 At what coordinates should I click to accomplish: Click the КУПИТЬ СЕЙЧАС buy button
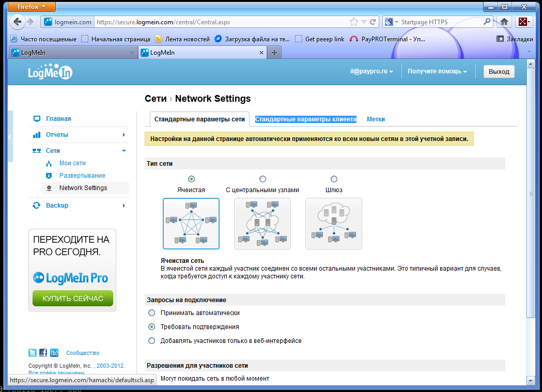72,299
